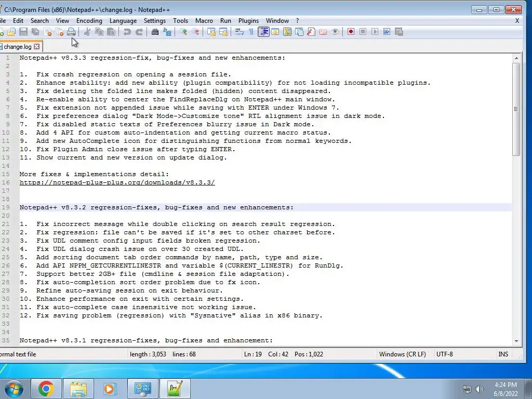Print the document with the Print icon
The height and width of the screenshot is (399, 532).
coord(71,32)
